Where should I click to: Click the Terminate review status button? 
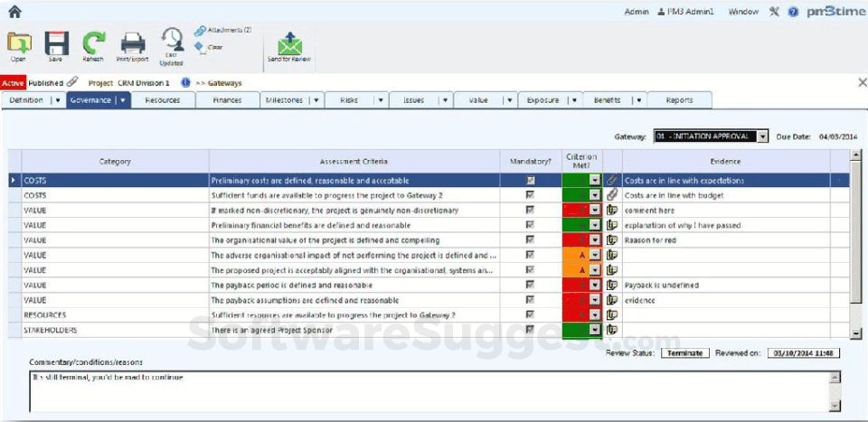(x=685, y=352)
